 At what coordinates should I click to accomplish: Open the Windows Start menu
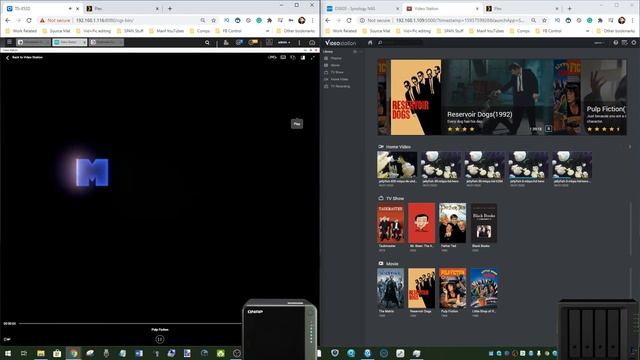(8, 353)
